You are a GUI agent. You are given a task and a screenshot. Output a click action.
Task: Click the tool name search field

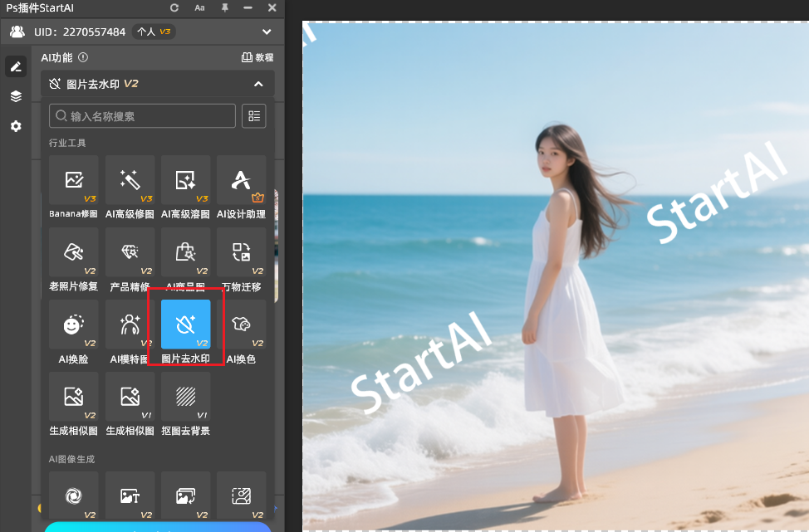[x=142, y=116]
